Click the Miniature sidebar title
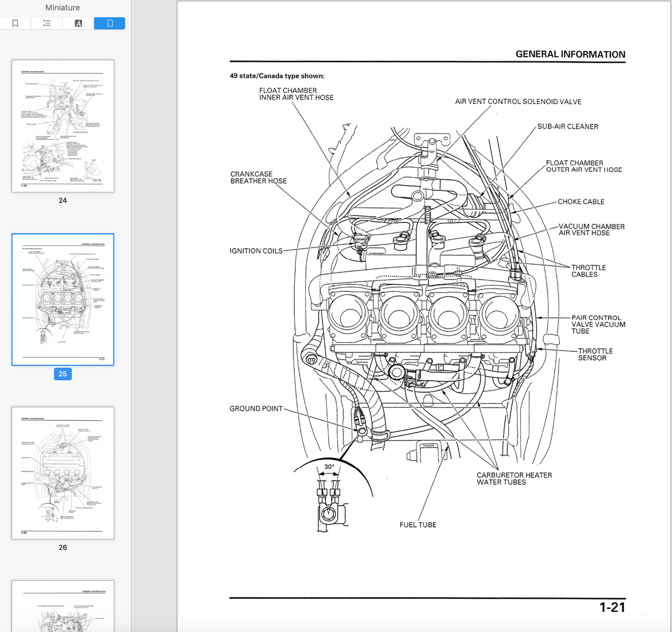 [x=63, y=7]
